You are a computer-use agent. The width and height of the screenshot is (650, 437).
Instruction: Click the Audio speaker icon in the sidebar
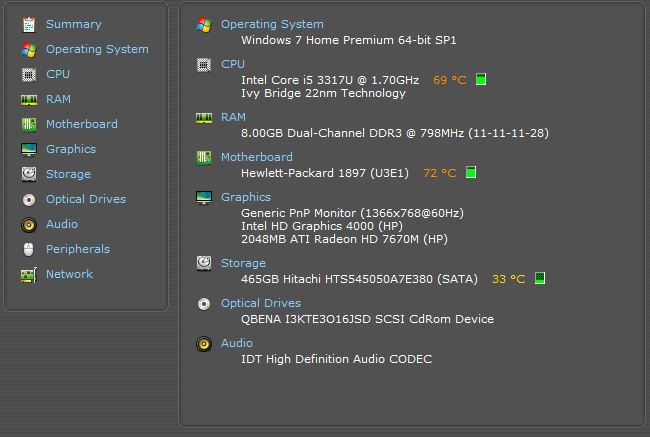click(29, 224)
